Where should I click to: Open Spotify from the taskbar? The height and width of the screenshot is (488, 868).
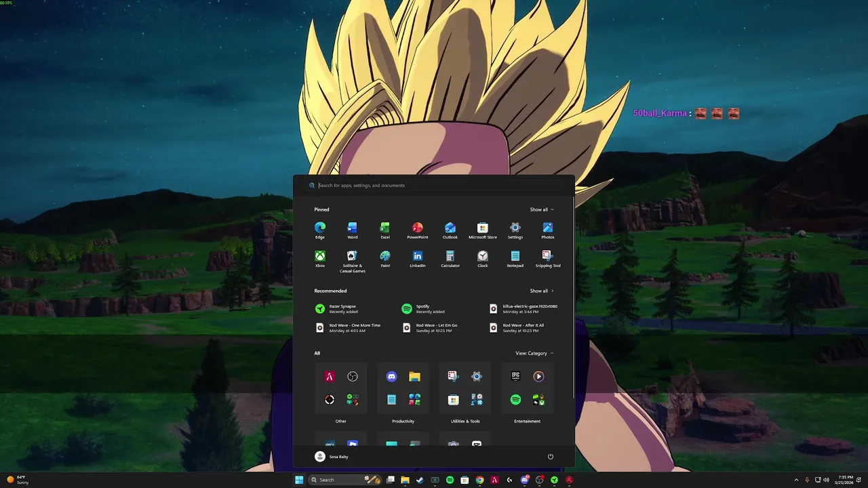[450, 480]
